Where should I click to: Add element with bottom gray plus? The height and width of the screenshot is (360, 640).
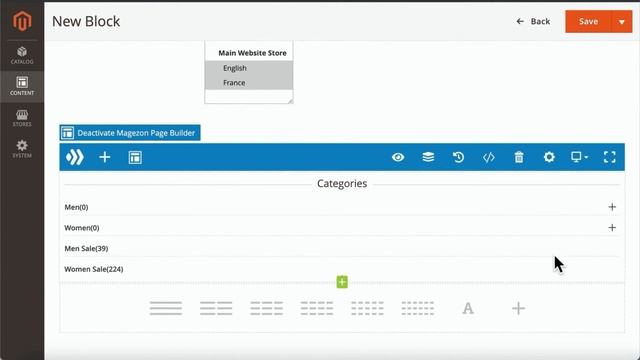click(518, 308)
